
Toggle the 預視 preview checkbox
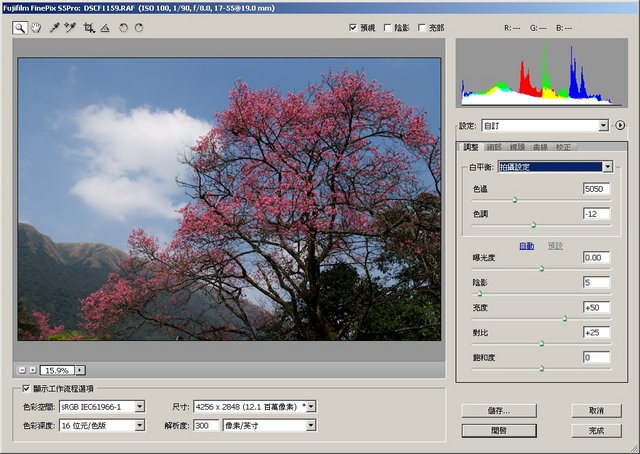pyautogui.click(x=353, y=28)
